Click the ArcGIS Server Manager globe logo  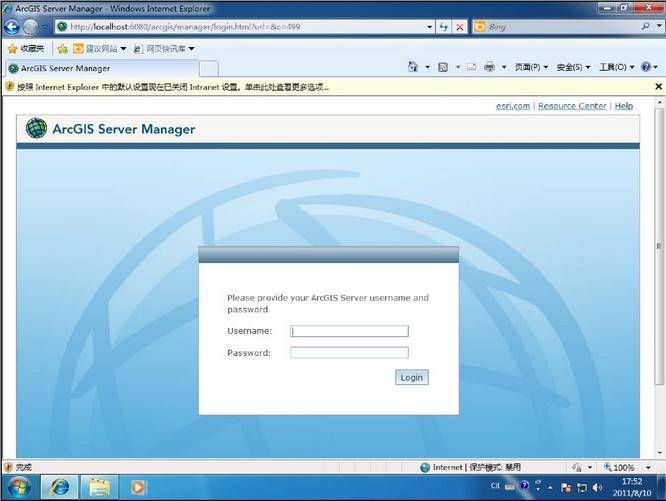click(36, 128)
